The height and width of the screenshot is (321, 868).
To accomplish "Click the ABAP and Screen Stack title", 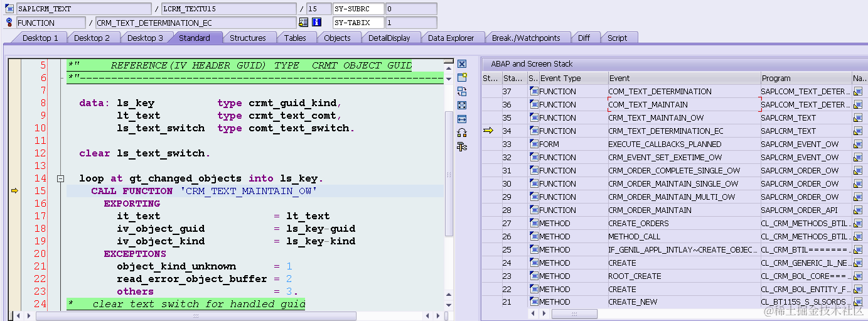I will coord(532,64).
